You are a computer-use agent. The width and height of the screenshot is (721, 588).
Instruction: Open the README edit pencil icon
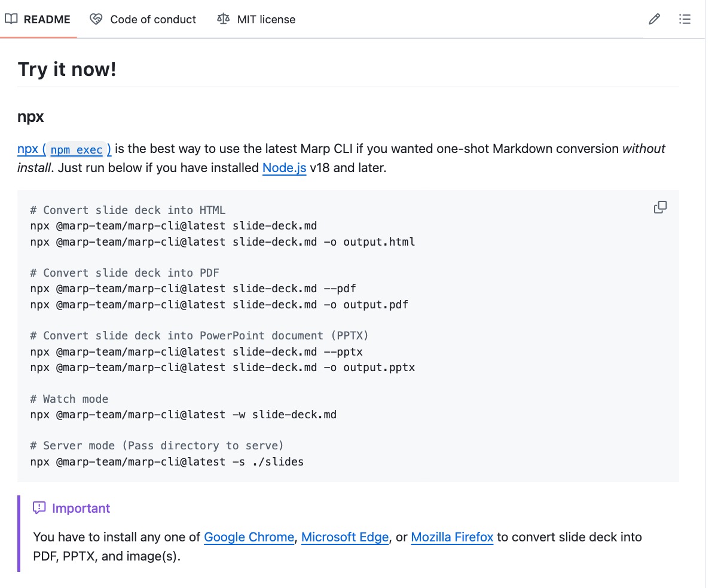(x=654, y=19)
